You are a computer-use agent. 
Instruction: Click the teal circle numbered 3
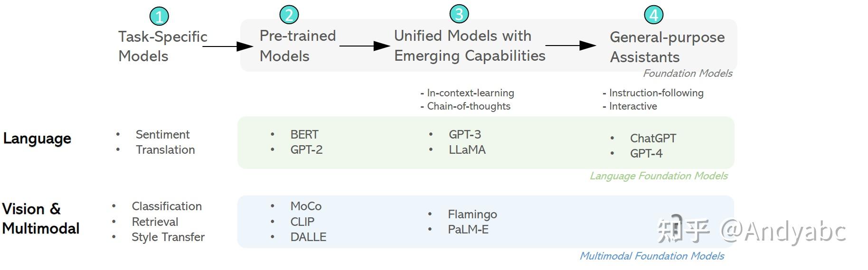pos(459,14)
